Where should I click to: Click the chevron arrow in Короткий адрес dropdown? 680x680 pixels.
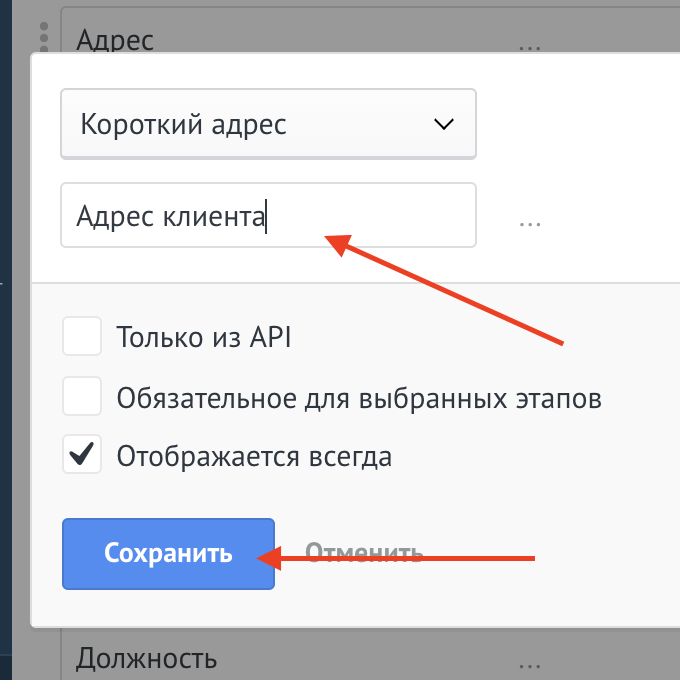coord(443,125)
